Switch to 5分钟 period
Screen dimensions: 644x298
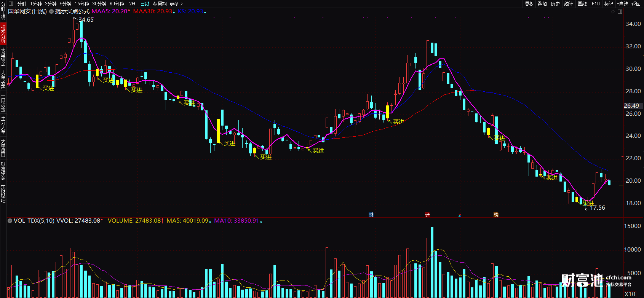[x=66, y=4]
